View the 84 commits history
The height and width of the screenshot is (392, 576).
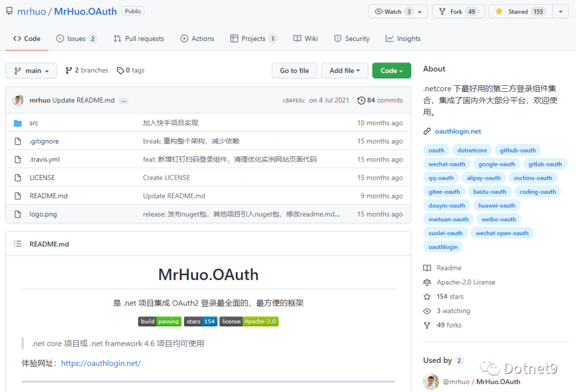point(380,100)
